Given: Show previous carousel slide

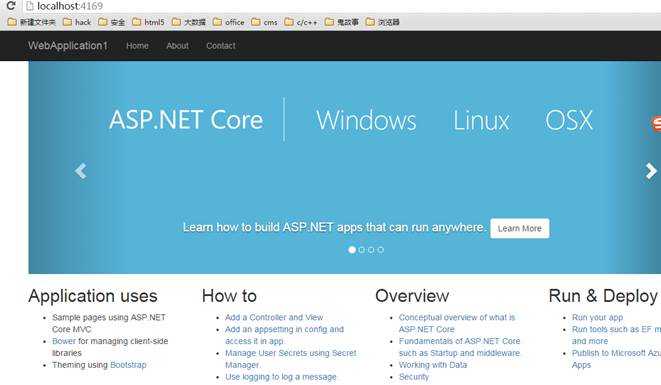Looking at the screenshot, I should tap(81, 171).
